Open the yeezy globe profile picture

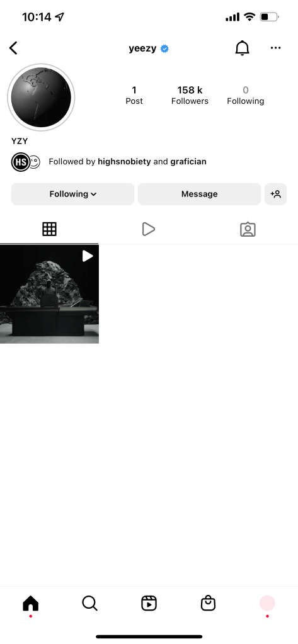pyautogui.click(x=41, y=98)
